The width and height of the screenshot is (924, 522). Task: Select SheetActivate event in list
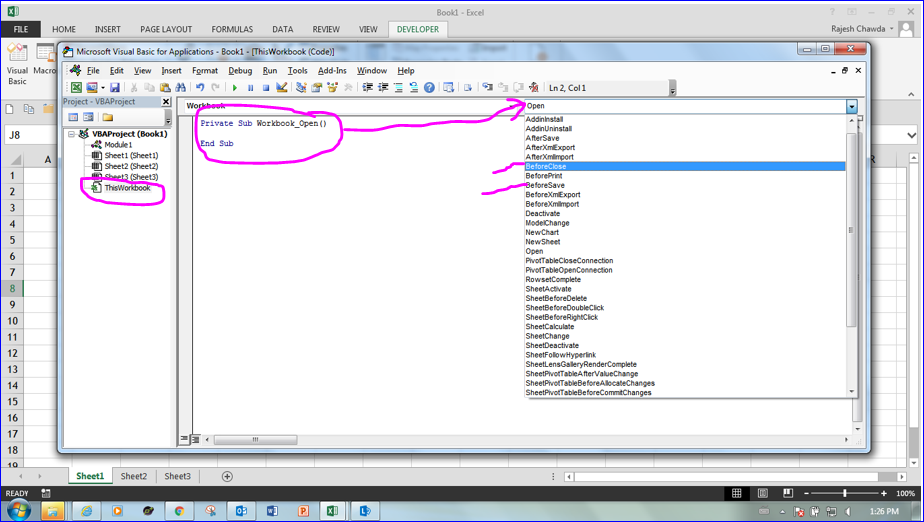(685, 289)
